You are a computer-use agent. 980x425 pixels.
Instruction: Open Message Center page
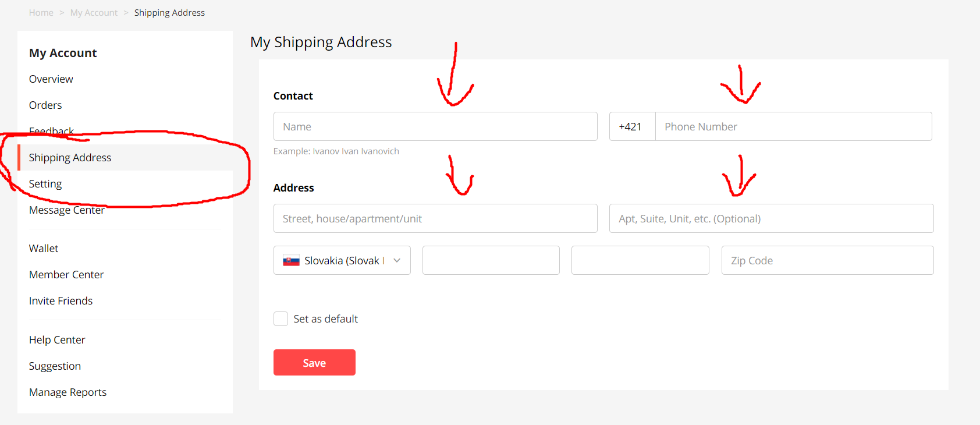tap(67, 210)
